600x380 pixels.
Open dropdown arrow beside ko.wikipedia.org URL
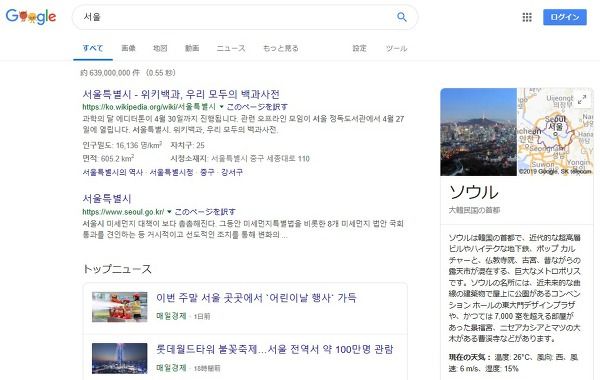pos(221,107)
